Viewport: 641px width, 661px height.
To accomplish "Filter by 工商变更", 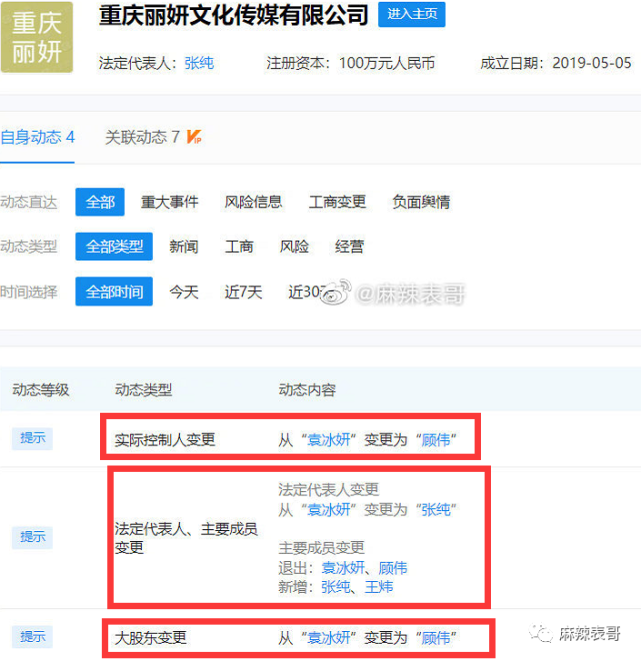I will [x=337, y=202].
